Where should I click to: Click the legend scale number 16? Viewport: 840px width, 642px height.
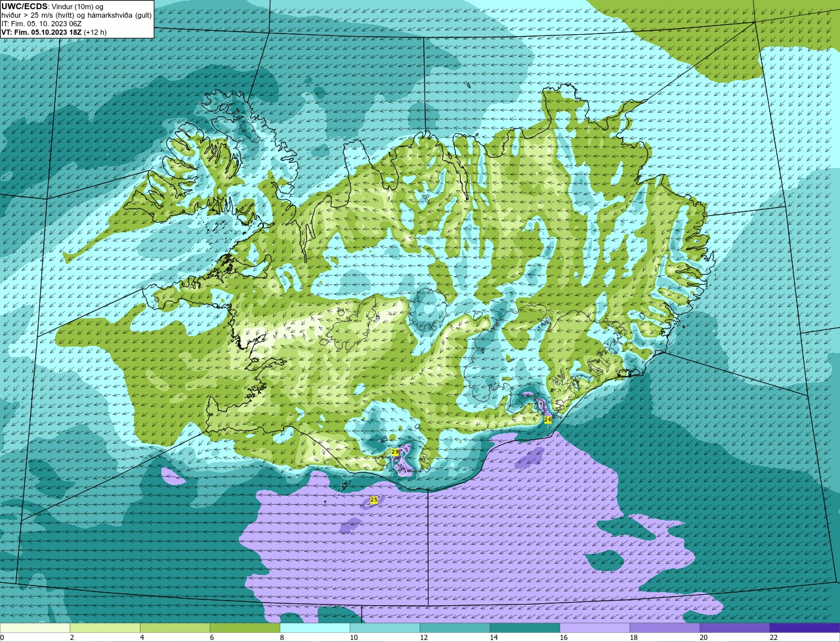[x=564, y=637]
